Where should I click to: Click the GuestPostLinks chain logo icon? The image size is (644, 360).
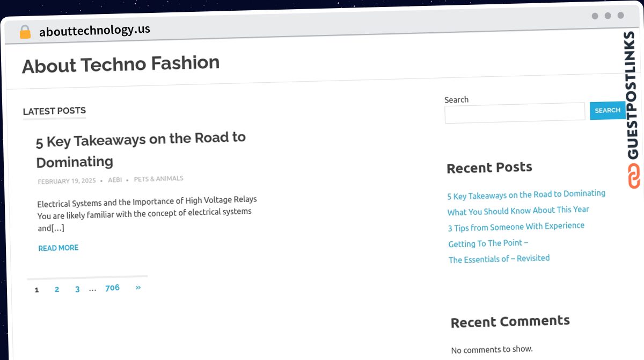pos(634,176)
